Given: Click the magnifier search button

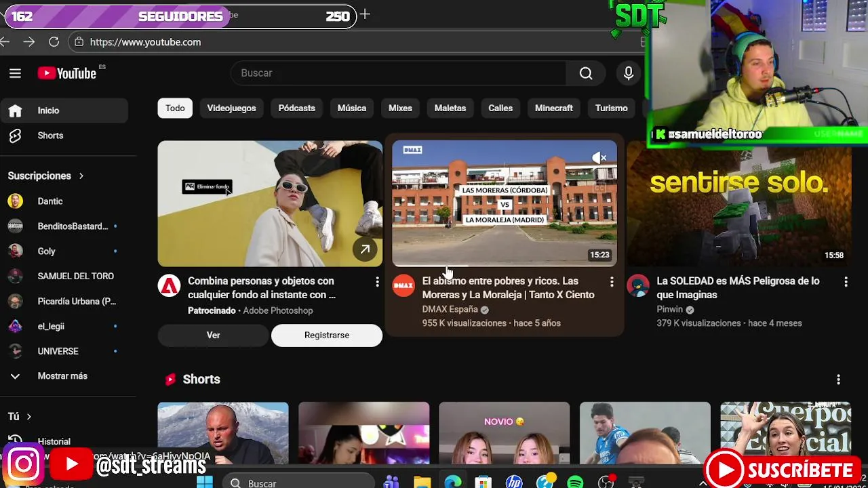Looking at the screenshot, I should [586, 73].
